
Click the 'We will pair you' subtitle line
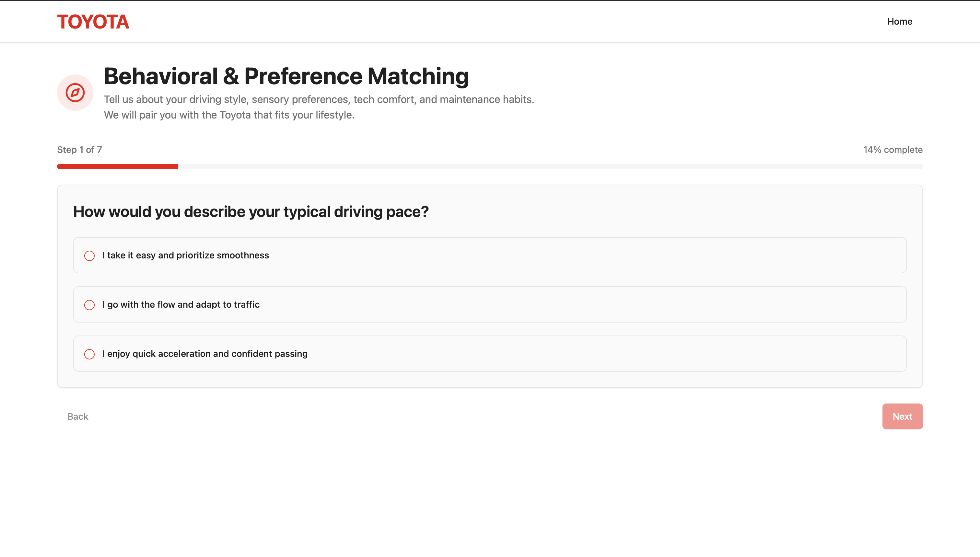[x=229, y=115]
